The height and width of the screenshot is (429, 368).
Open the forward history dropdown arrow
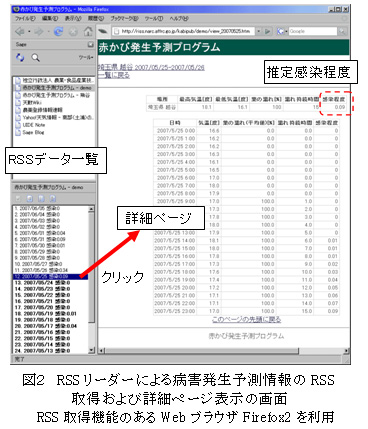49,32
